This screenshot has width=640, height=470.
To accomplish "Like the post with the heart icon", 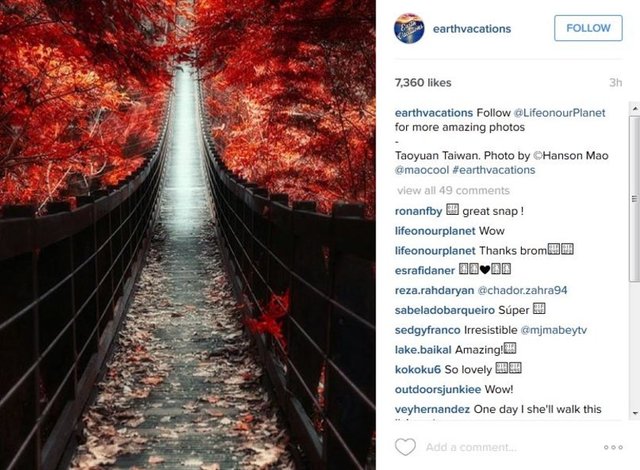I will click(x=405, y=447).
